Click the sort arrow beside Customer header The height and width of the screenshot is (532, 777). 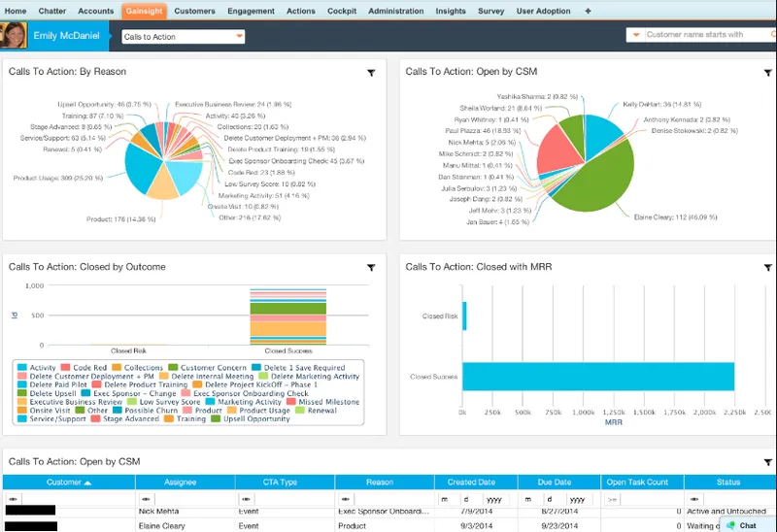tap(87, 482)
